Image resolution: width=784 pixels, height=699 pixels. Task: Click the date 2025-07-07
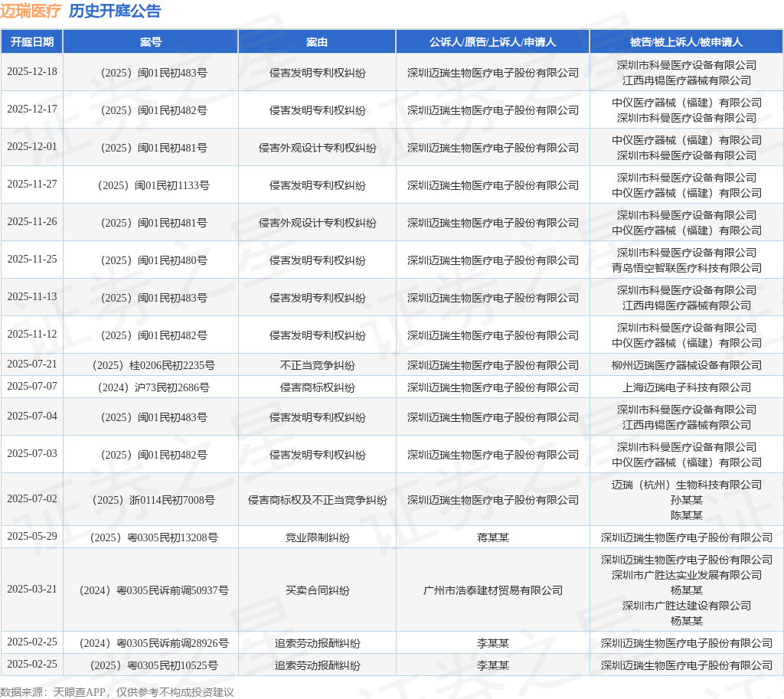32,387
